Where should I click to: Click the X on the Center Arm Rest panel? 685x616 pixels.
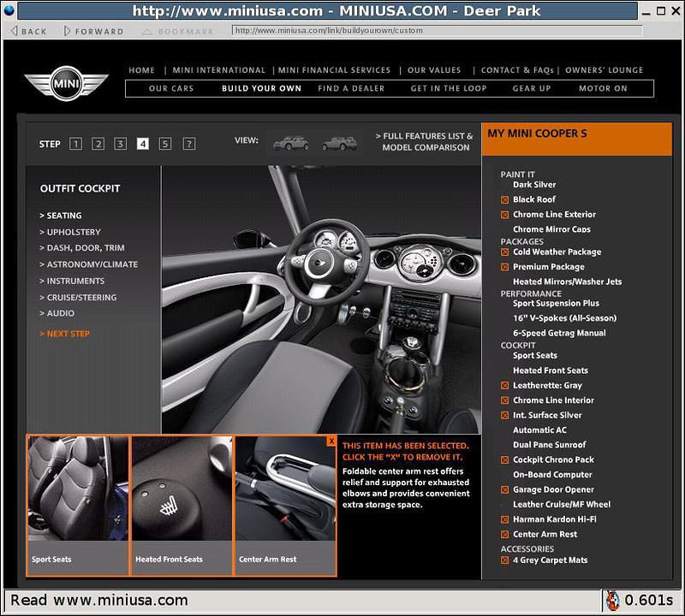pos(331,441)
